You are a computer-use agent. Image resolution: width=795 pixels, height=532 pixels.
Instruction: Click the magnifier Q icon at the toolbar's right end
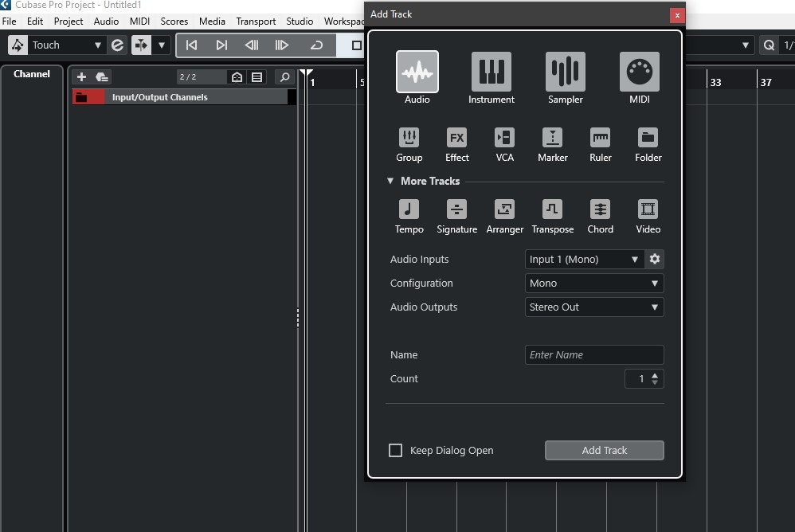(x=769, y=45)
